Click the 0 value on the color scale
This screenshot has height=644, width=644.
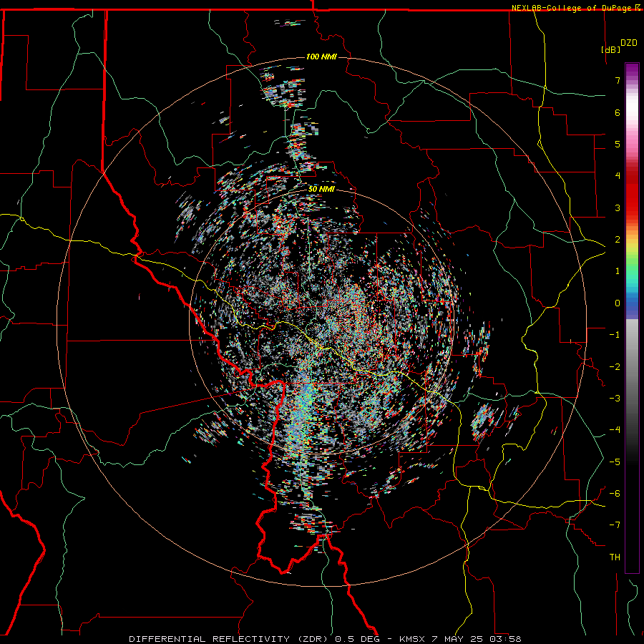click(x=618, y=303)
